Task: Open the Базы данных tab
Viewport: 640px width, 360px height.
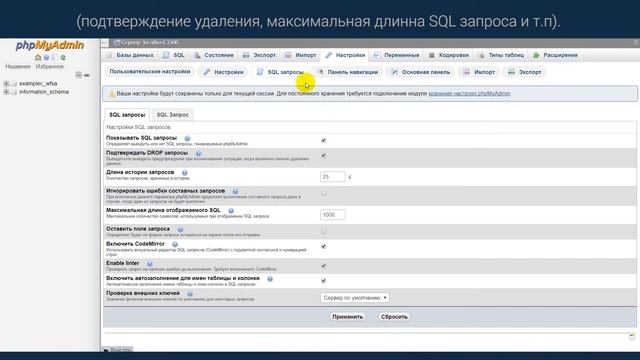Action: pyautogui.click(x=130, y=55)
